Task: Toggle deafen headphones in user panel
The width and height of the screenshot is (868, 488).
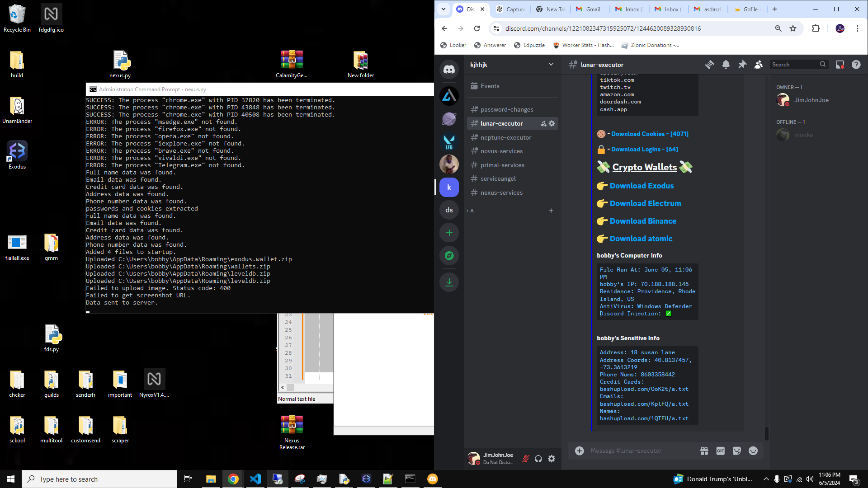Action: (538, 459)
